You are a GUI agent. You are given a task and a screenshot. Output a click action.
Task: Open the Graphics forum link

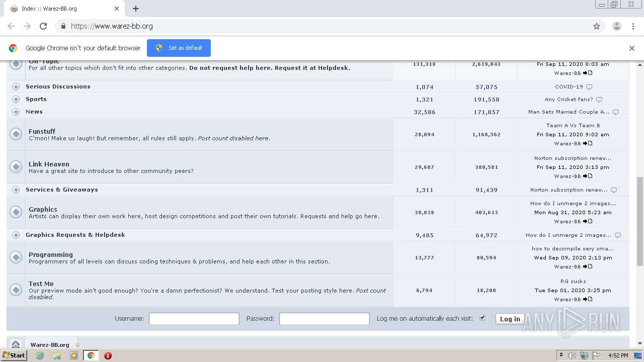[43, 209]
